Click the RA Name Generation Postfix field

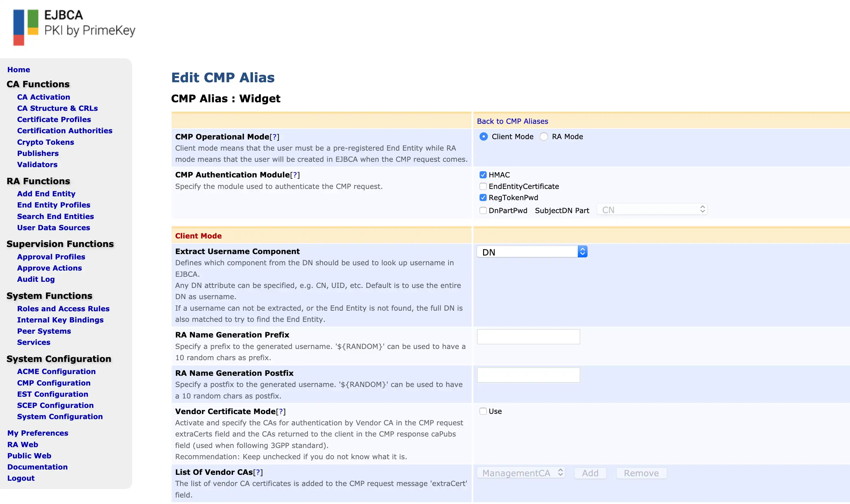pos(528,375)
